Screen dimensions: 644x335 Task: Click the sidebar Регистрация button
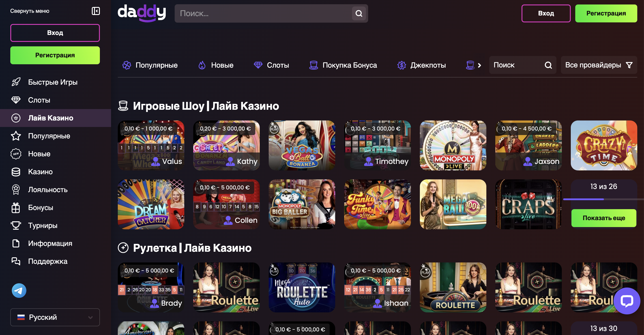[55, 55]
